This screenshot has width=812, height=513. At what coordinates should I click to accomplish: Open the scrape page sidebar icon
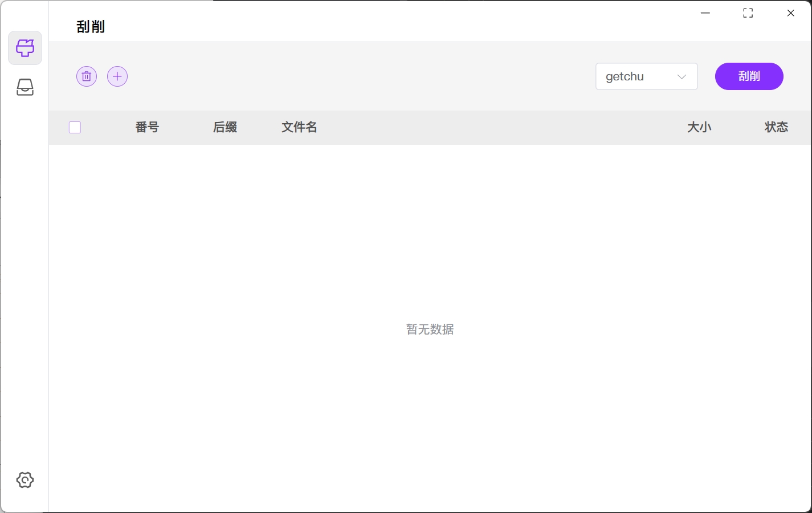pyautogui.click(x=25, y=48)
